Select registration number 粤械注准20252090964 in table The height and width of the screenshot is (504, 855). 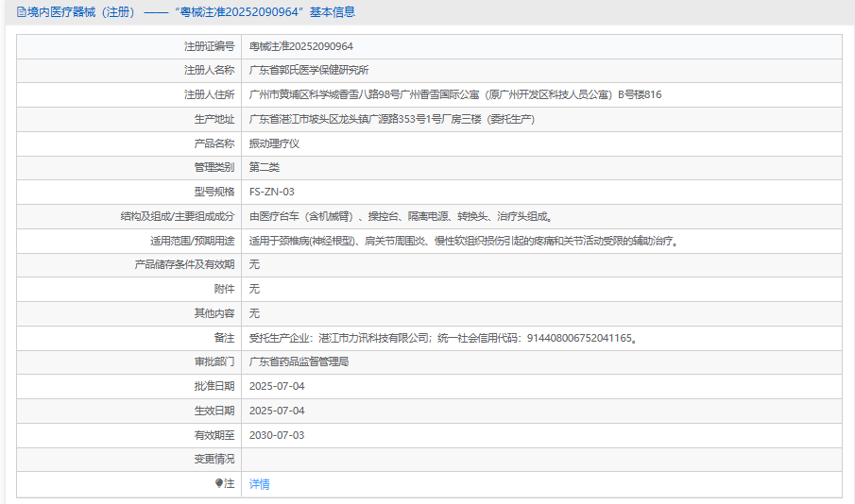pos(300,46)
